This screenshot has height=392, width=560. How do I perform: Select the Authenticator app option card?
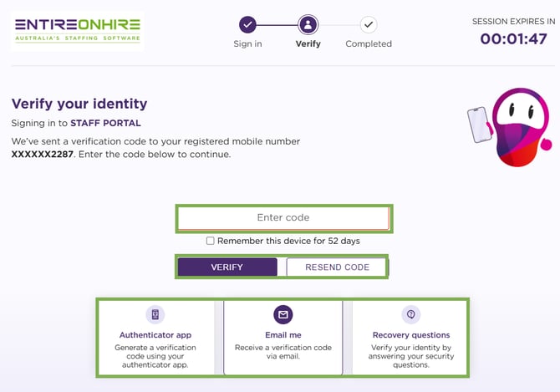[156, 338]
